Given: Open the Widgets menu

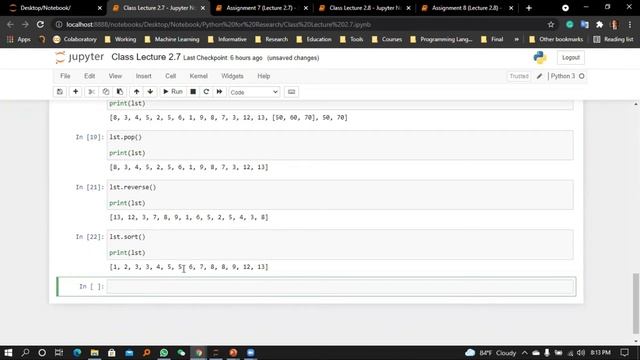Looking at the screenshot, I should [x=232, y=76].
